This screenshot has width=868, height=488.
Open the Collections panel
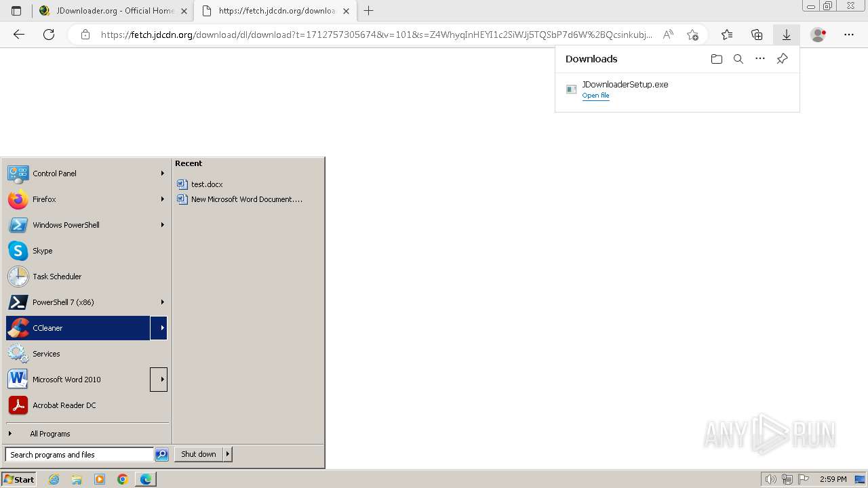coord(757,35)
